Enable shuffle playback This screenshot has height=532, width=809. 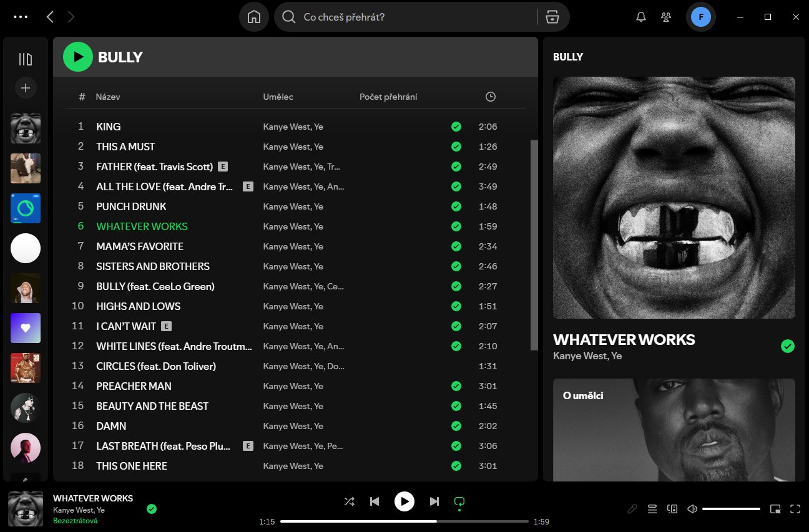click(x=350, y=501)
